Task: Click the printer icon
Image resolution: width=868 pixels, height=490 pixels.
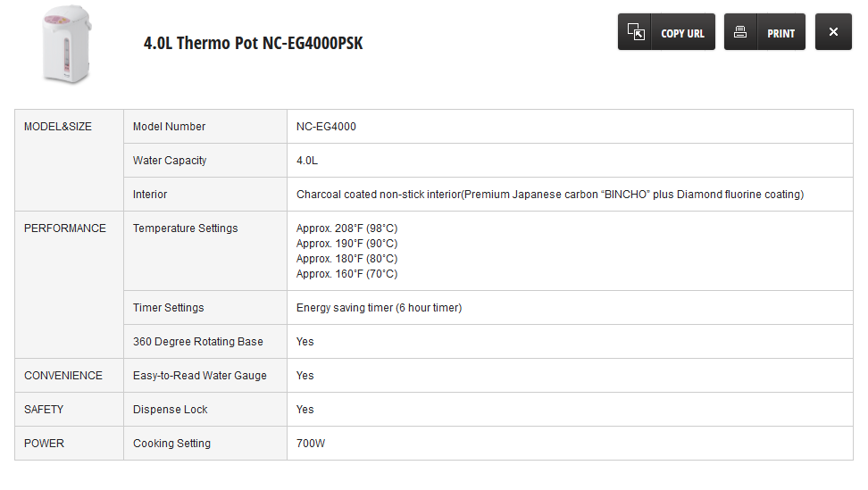Action: coord(740,32)
